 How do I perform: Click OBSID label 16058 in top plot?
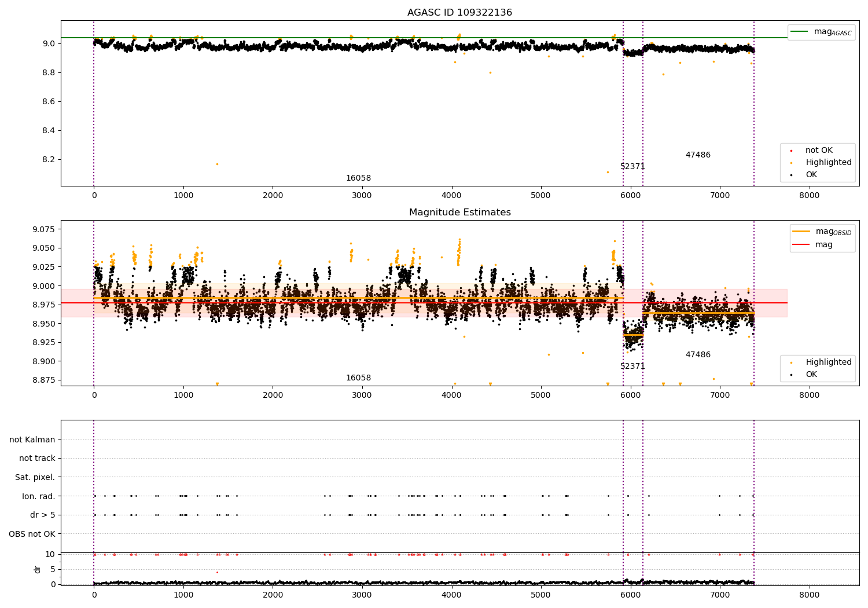(x=358, y=178)
